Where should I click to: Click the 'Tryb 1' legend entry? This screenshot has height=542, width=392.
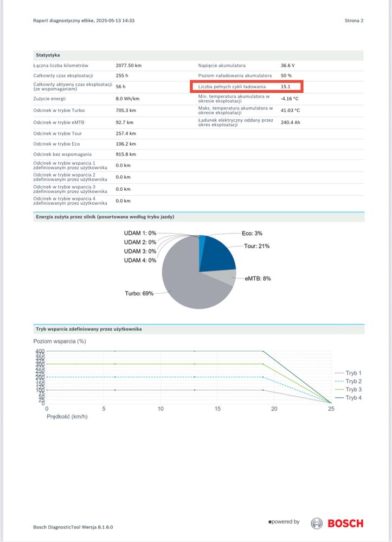pyautogui.click(x=348, y=373)
